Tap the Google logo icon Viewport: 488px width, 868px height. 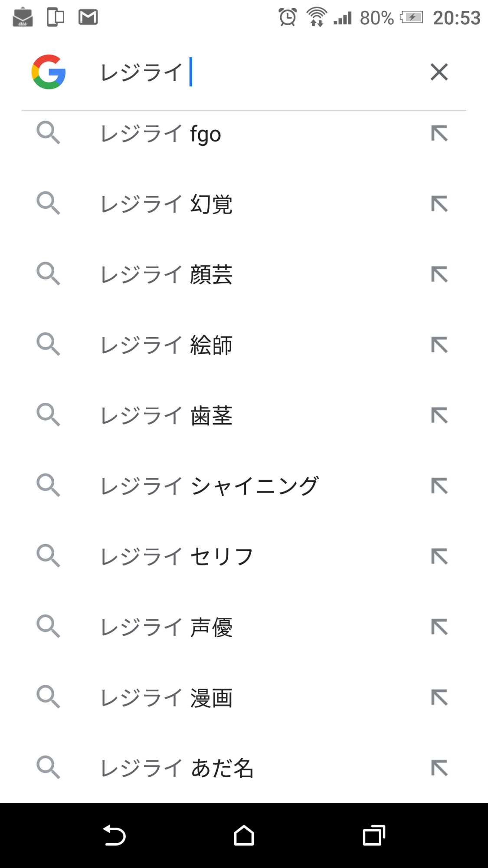49,72
